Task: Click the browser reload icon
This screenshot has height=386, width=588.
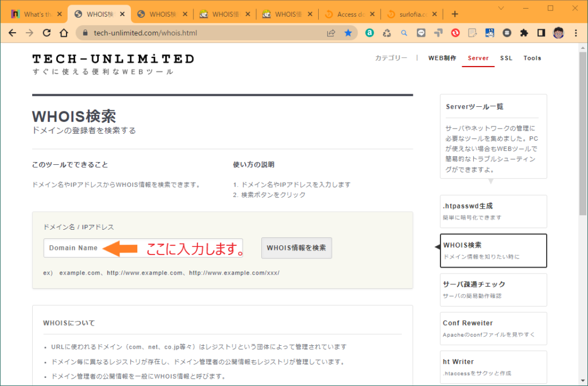Action: click(46, 33)
